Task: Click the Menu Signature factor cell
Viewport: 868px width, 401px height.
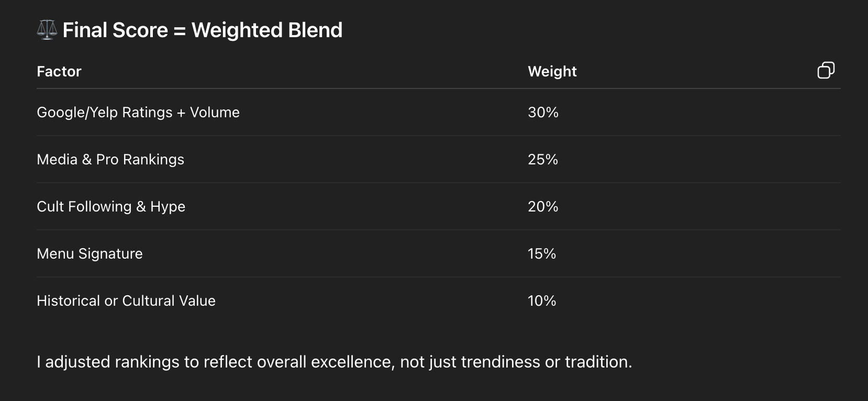Action: click(x=90, y=254)
